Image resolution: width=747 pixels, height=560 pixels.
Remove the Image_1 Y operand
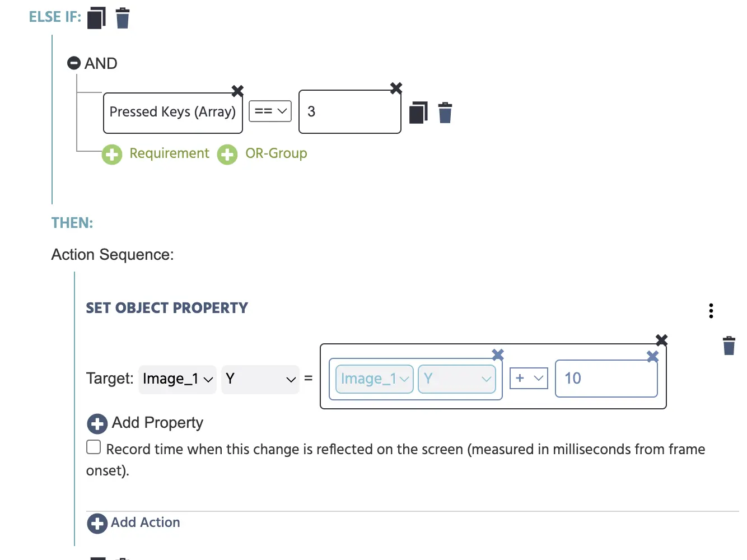(x=498, y=354)
